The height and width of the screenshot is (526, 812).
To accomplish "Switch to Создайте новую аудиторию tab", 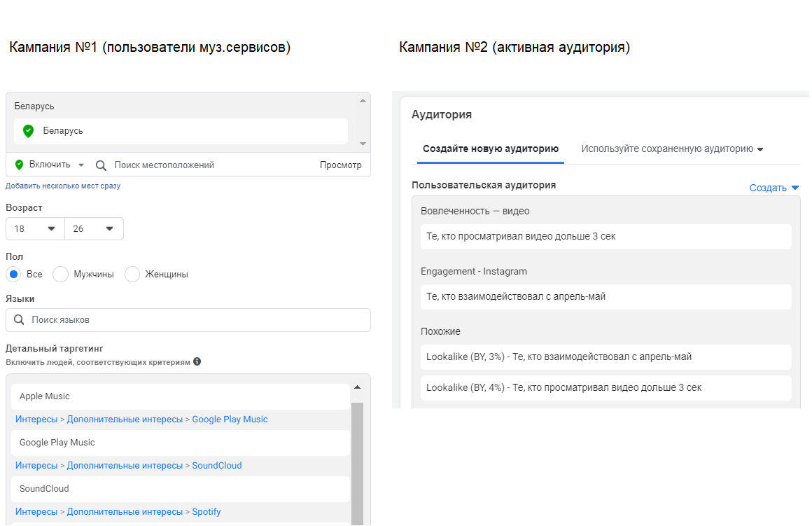I will (491, 149).
